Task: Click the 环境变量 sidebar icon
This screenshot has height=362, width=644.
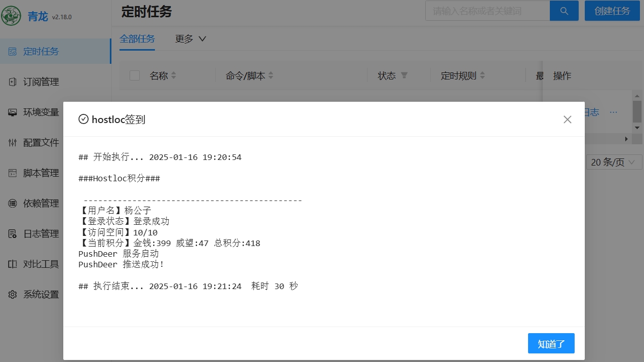Action: [13, 112]
